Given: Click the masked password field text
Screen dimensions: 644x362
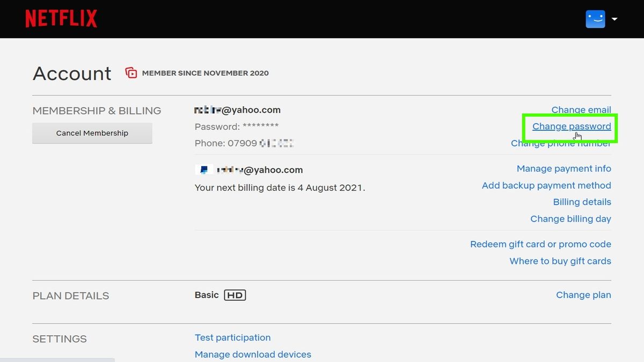Looking at the screenshot, I should click(237, 127).
